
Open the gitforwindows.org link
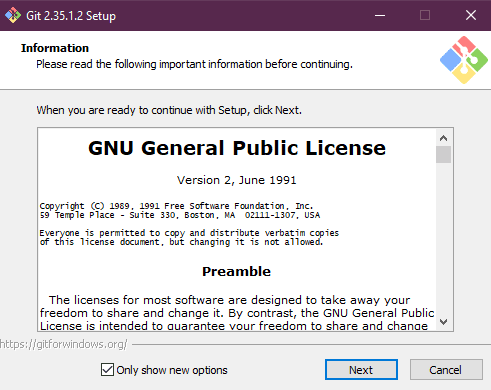tap(63, 344)
